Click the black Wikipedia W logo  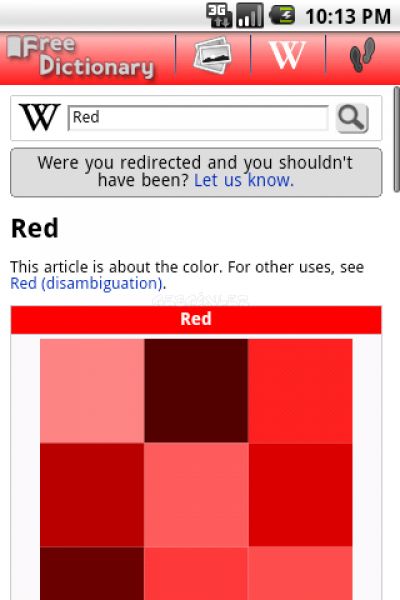[x=40, y=117]
